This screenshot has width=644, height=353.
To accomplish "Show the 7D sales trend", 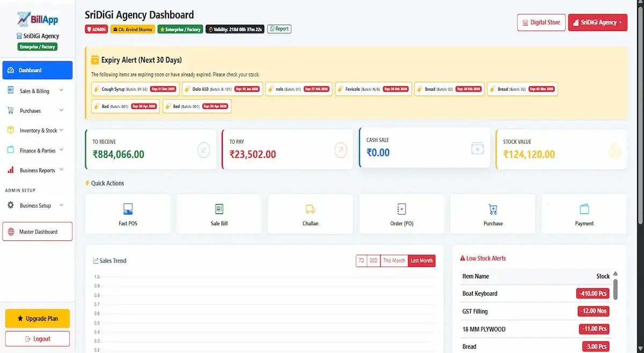I will (362, 261).
